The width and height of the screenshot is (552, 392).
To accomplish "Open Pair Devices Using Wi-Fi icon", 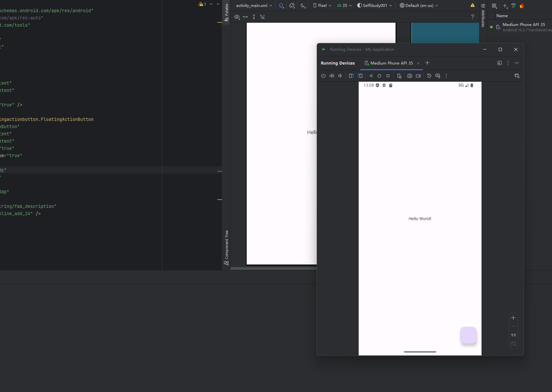I will [513, 6].
